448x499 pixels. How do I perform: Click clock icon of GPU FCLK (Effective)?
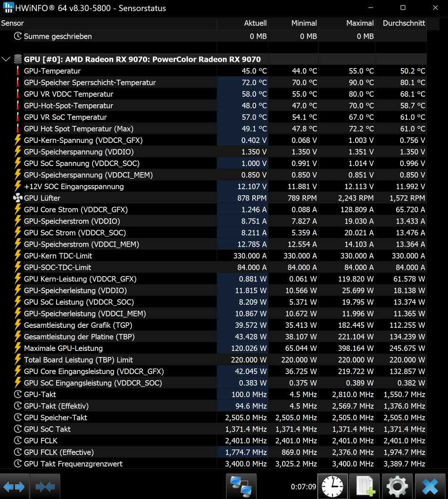[x=18, y=452]
